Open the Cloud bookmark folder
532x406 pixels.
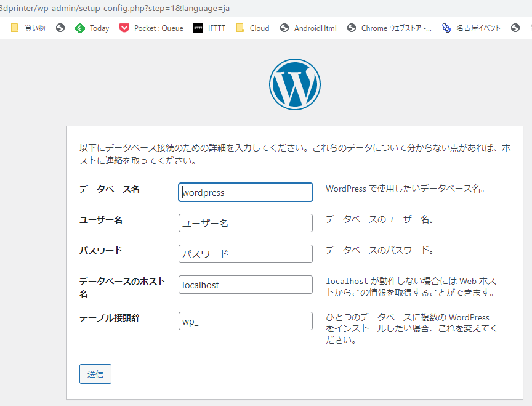tap(253, 28)
